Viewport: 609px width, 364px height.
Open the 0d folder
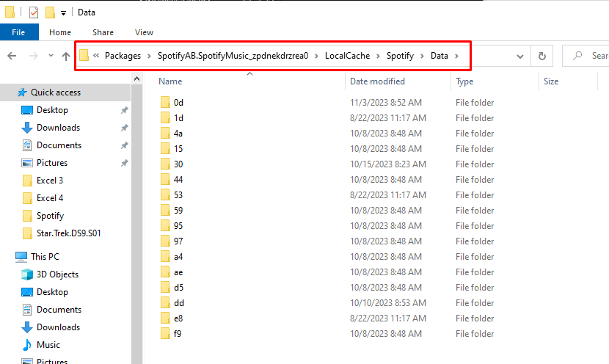click(178, 103)
